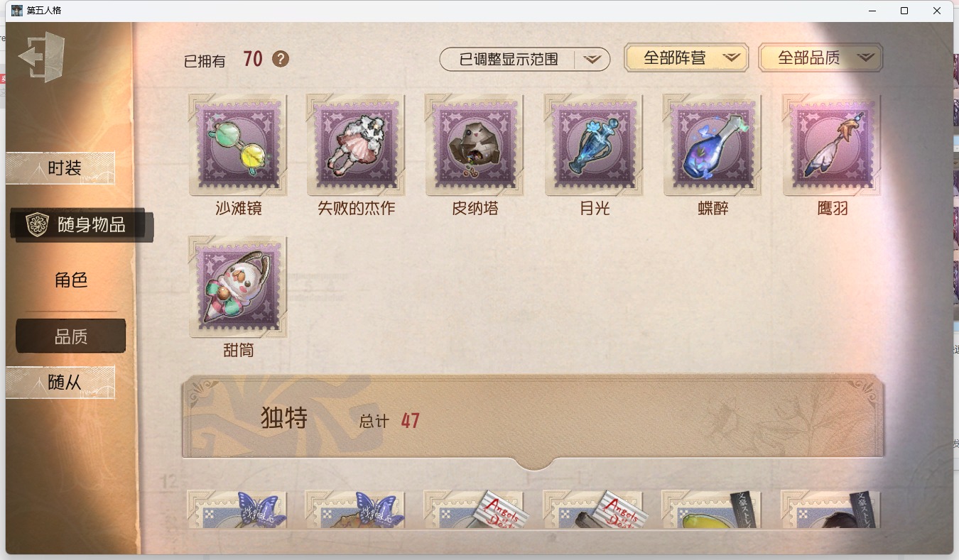Sort by 品质 option
The image size is (959, 560).
[x=71, y=336]
